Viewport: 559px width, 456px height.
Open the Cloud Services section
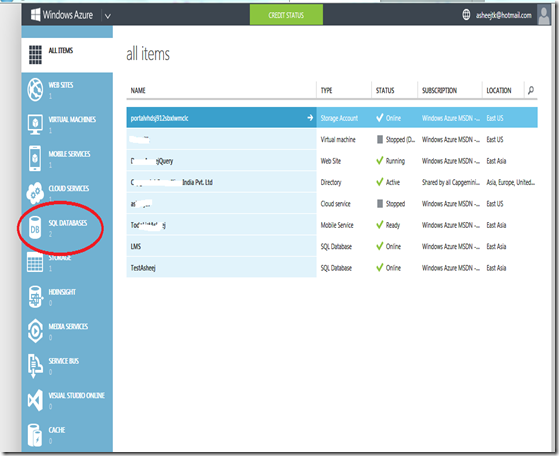tap(69, 188)
